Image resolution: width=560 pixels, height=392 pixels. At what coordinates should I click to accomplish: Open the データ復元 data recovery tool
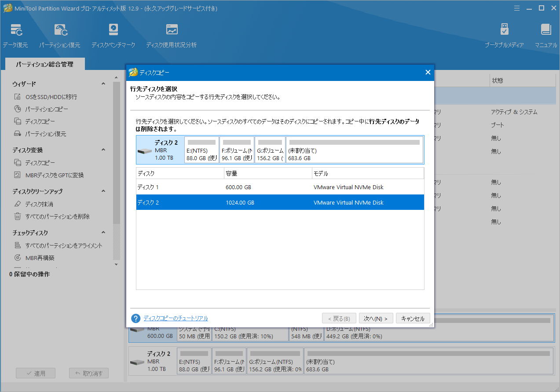pyautogui.click(x=15, y=36)
